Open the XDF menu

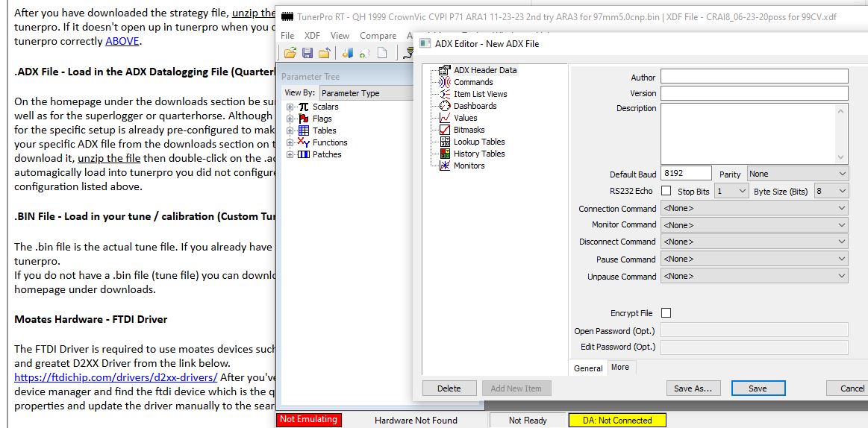click(312, 35)
